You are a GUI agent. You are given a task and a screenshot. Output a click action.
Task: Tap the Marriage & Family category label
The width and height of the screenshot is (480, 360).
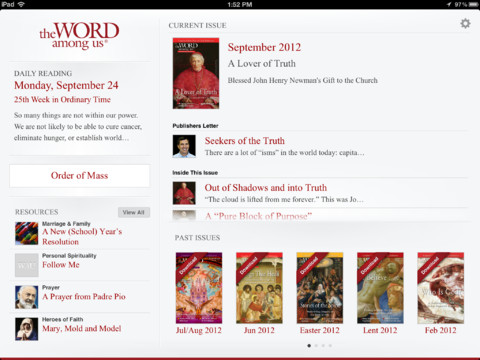click(66, 224)
